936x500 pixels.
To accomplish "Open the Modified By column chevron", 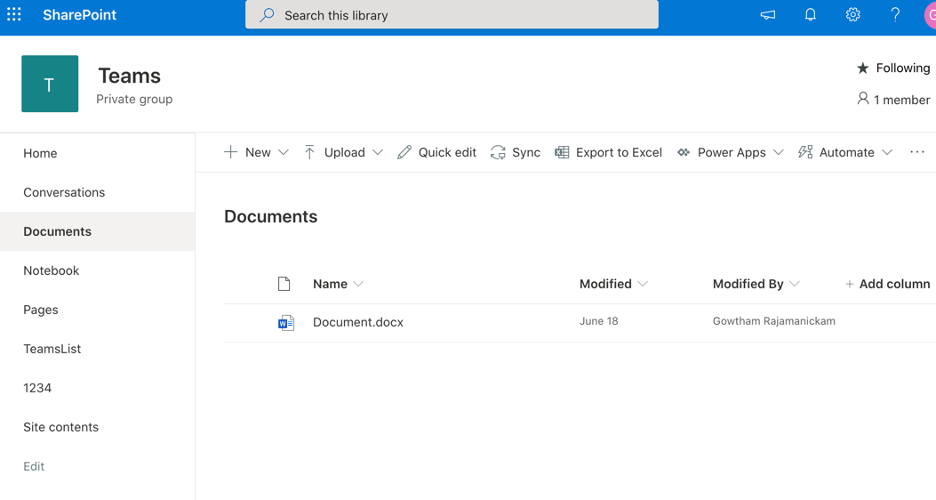I will click(x=794, y=284).
